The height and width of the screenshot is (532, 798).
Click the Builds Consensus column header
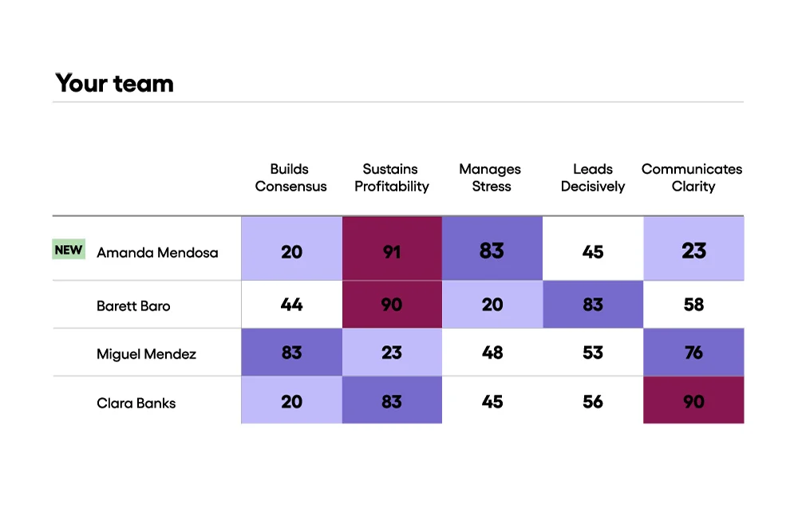click(290, 178)
